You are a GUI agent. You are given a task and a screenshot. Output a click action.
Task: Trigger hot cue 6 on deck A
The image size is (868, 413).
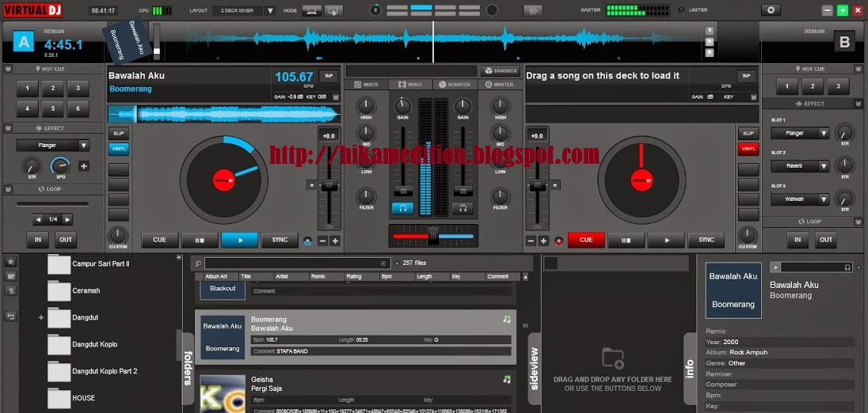(x=78, y=108)
